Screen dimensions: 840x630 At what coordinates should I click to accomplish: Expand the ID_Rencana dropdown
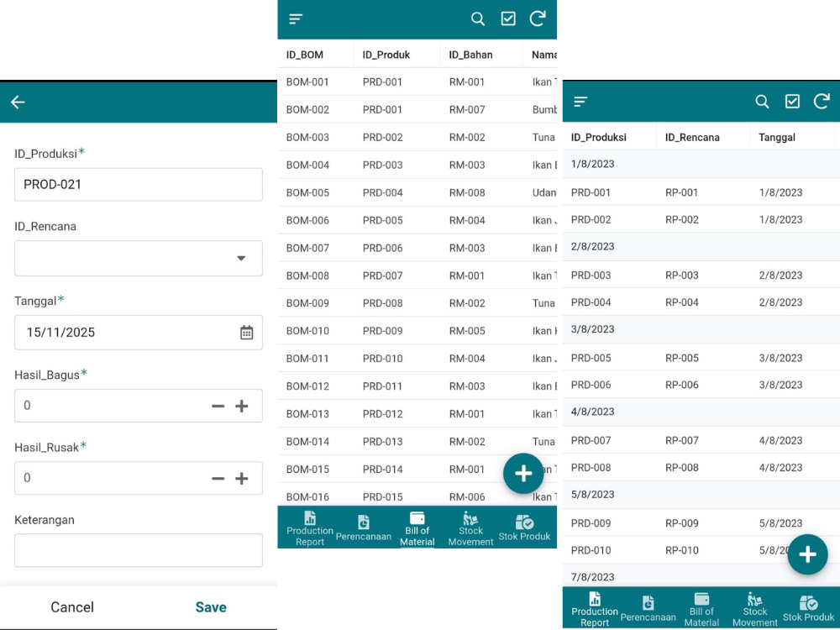pyautogui.click(x=139, y=258)
